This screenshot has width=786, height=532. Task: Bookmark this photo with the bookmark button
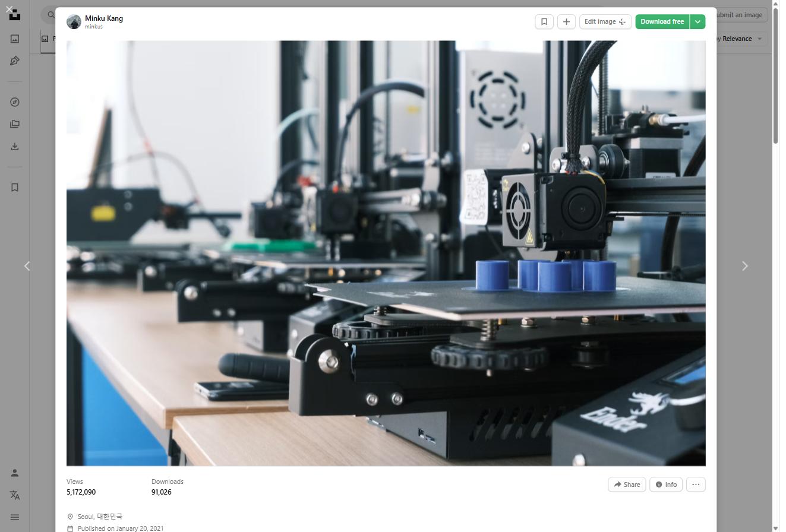coord(544,21)
